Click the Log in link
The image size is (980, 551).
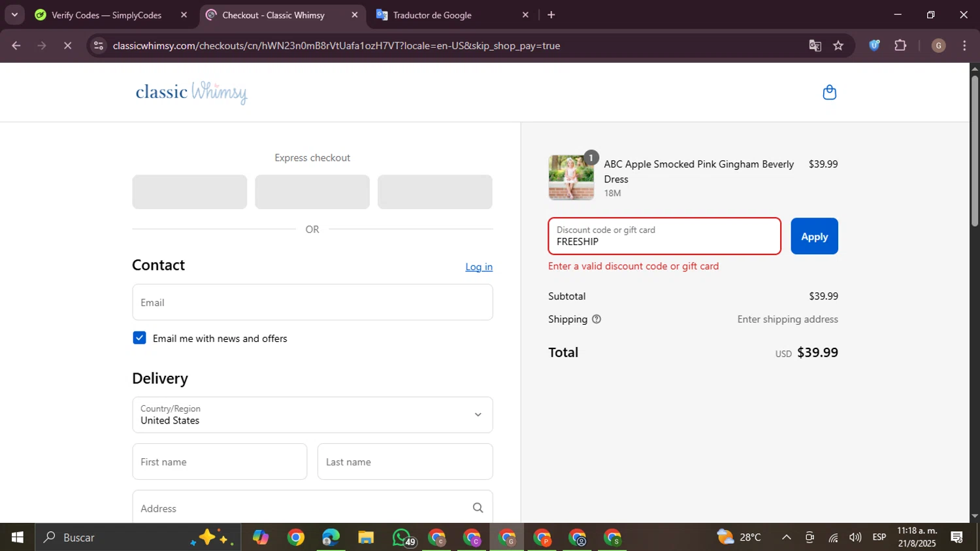479,267
